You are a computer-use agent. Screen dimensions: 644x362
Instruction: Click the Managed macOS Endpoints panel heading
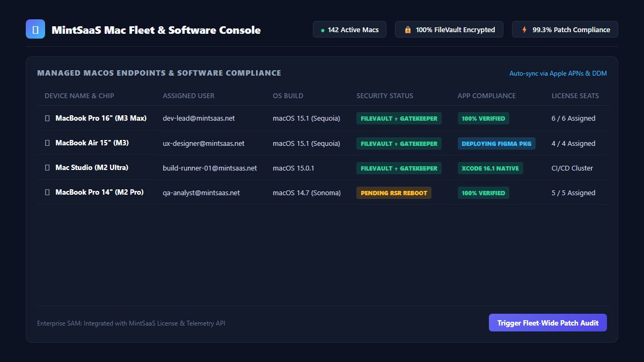point(159,73)
